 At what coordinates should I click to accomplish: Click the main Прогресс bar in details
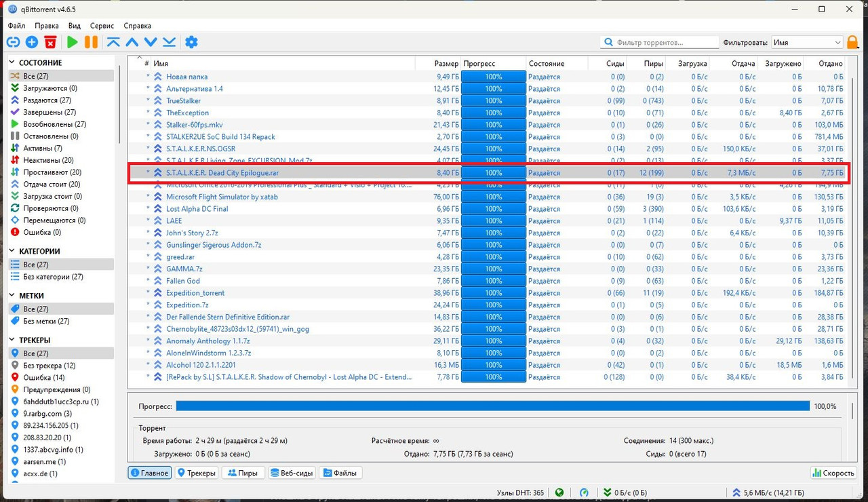click(493, 406)
